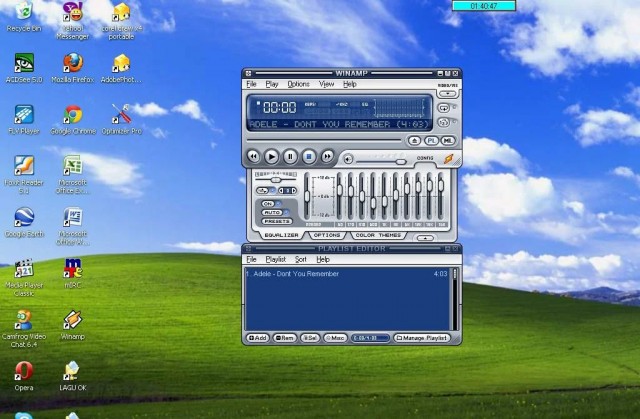Enable the equalizer AUTO option

coord(272,213)
